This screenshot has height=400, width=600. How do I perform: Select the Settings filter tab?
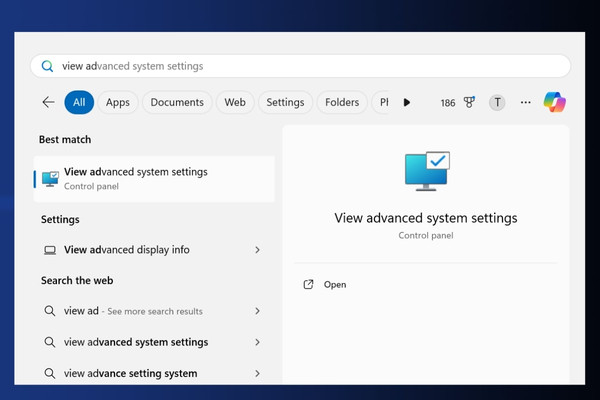(285, 102)
